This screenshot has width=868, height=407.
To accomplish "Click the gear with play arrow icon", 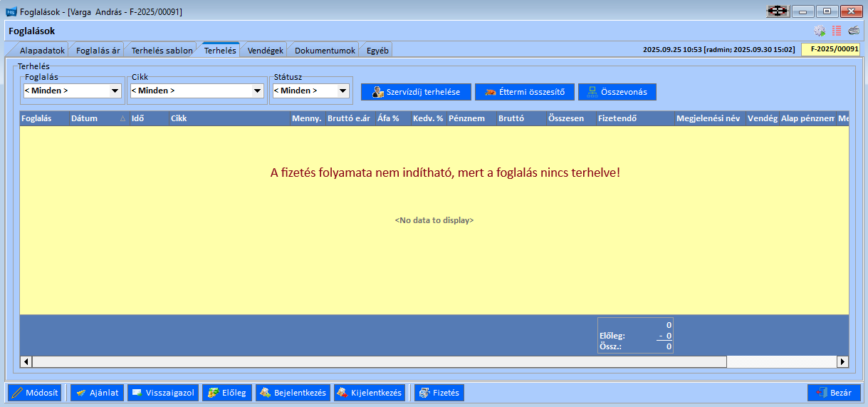I will point(820,31).
